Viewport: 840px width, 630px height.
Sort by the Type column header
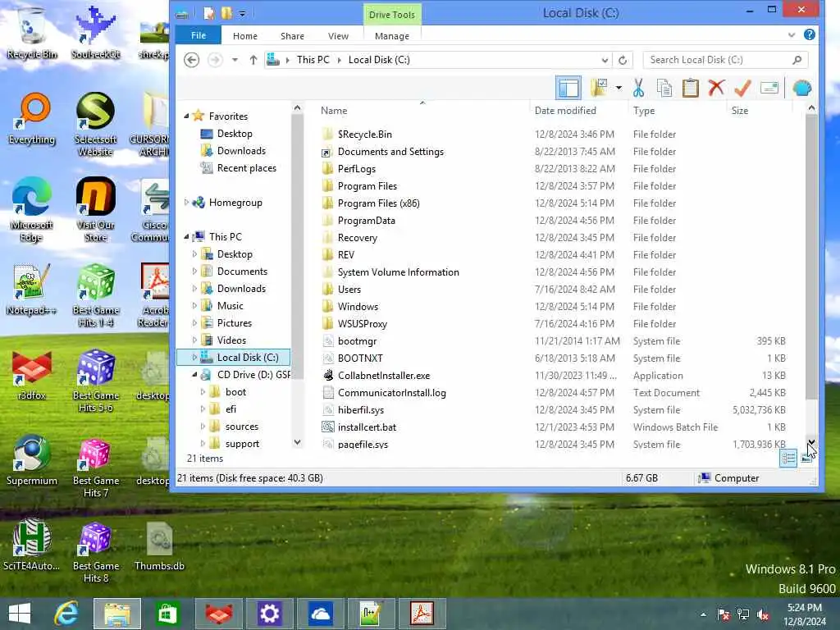pos(677,111)
